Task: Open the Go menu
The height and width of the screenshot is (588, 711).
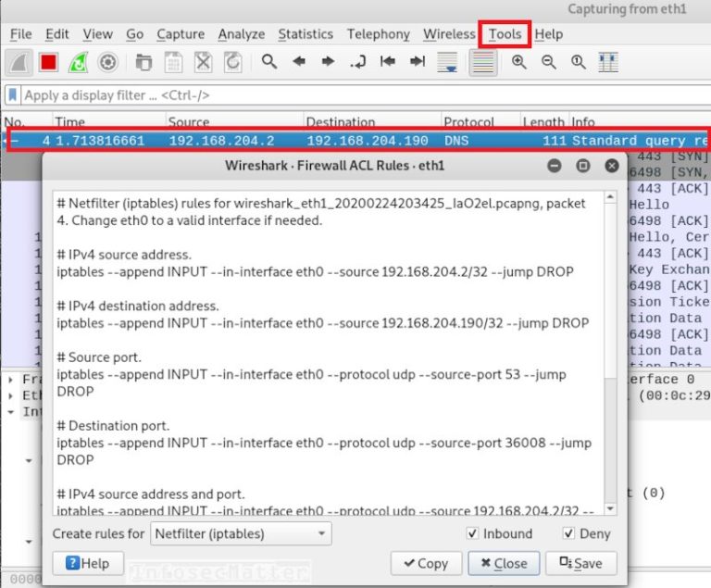Action: click(x=134, y=34)
